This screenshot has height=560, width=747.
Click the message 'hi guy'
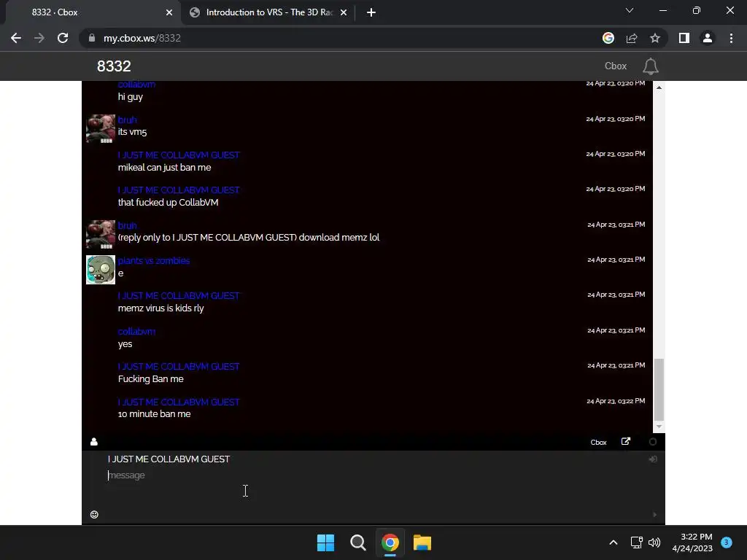[x=131, y=97]
